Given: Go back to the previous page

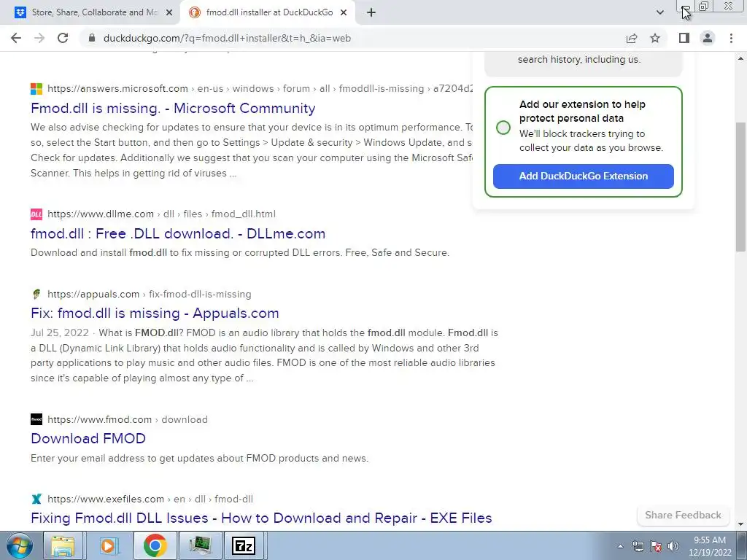Looking at the screenshot, I should (16, 38).
